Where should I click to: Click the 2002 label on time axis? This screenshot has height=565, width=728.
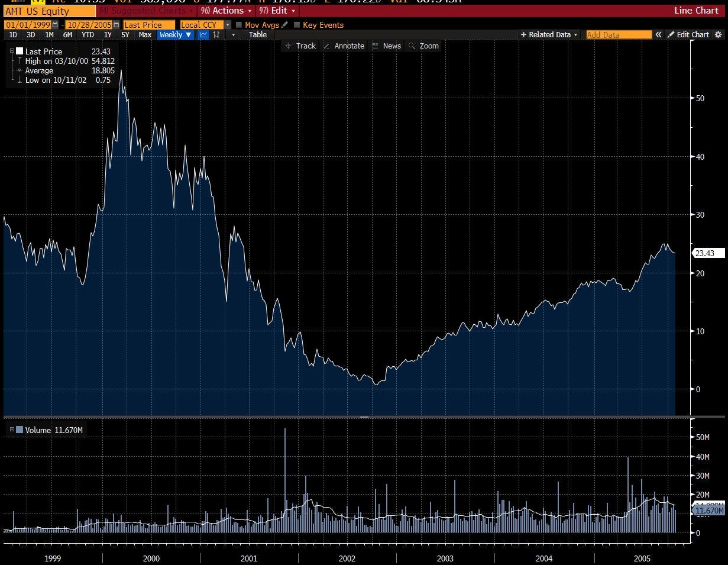[x=347, y=558]
